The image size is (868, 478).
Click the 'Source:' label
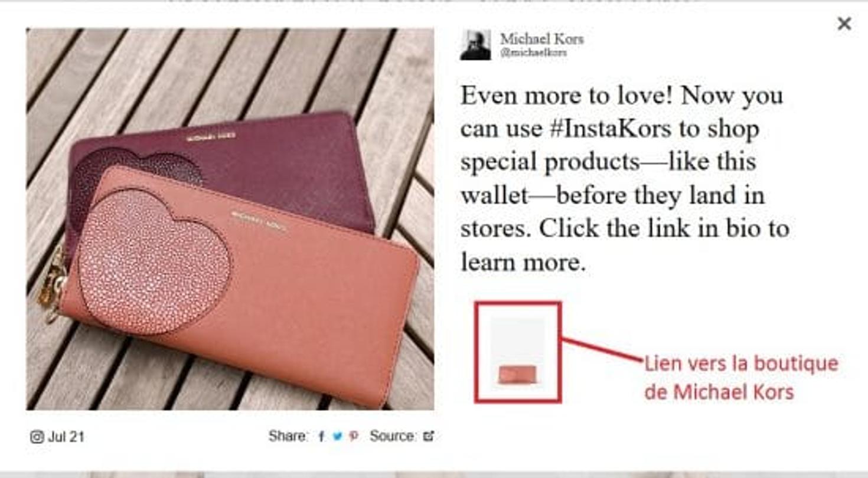point(393,436)
